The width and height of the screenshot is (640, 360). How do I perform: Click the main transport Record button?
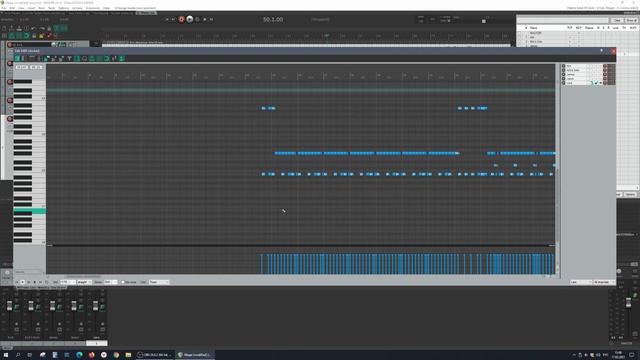pos(182,19)
